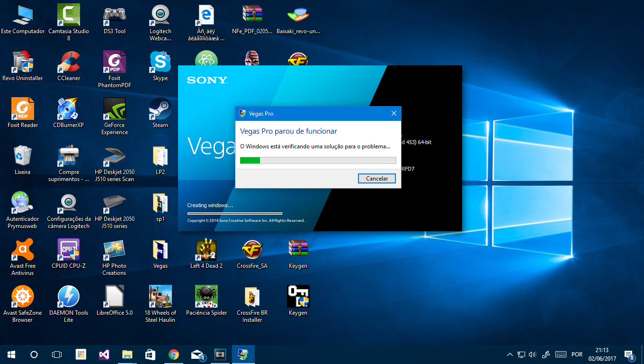Launch Left 4 Dead 2 shortcut
Image resolution: width=644 pixels, height=364 pixels.
206,254
